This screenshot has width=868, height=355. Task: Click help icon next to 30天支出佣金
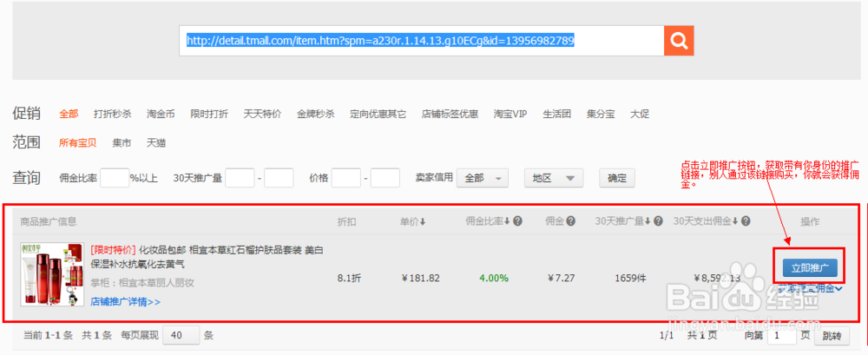coord(746,221)
